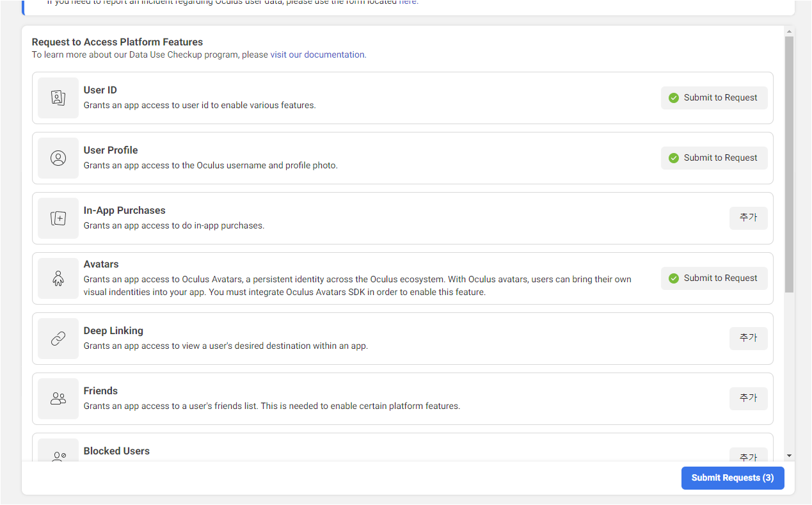Click the 'Blocked Users' title text
Image resolution: width=812 pixels, height=505 pixels.
click(116, 451)
